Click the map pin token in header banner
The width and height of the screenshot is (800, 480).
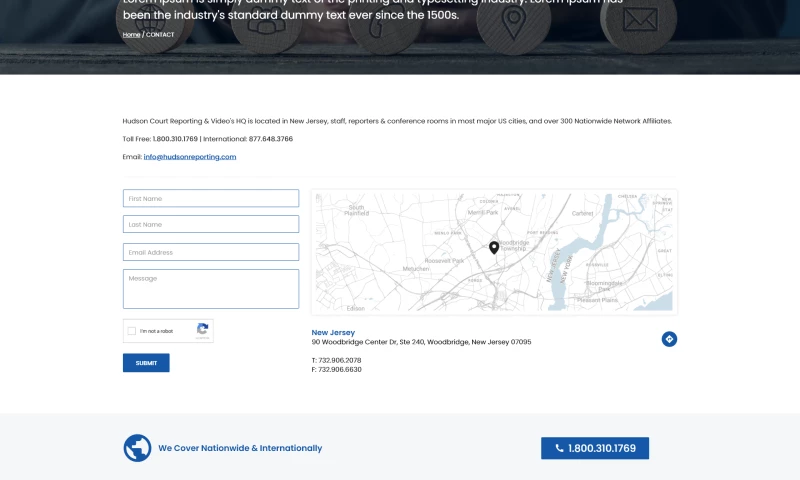[x=514, y=20]
